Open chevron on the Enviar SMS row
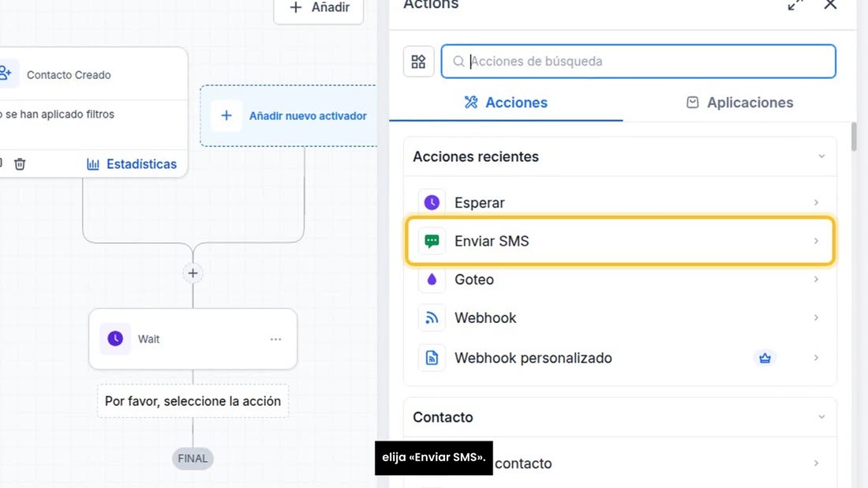The image size is (868, 488). point(816,241)
